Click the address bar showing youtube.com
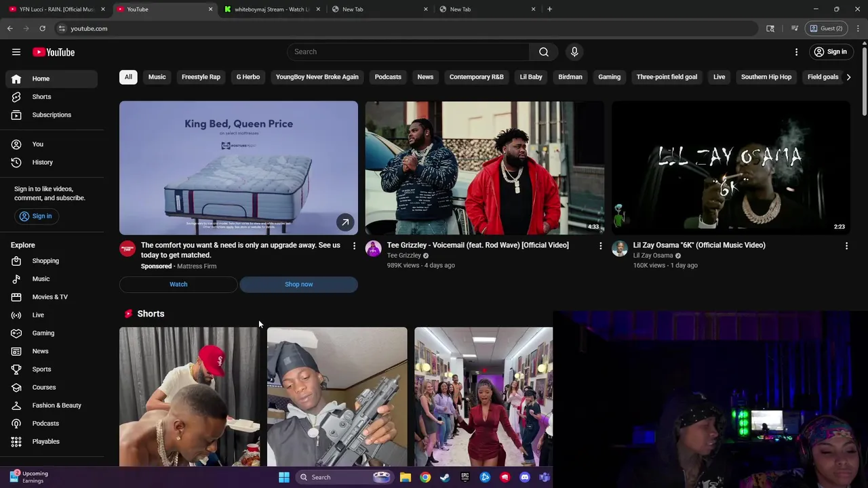Screen dimensions: 868x488 (x=406, y=28)
